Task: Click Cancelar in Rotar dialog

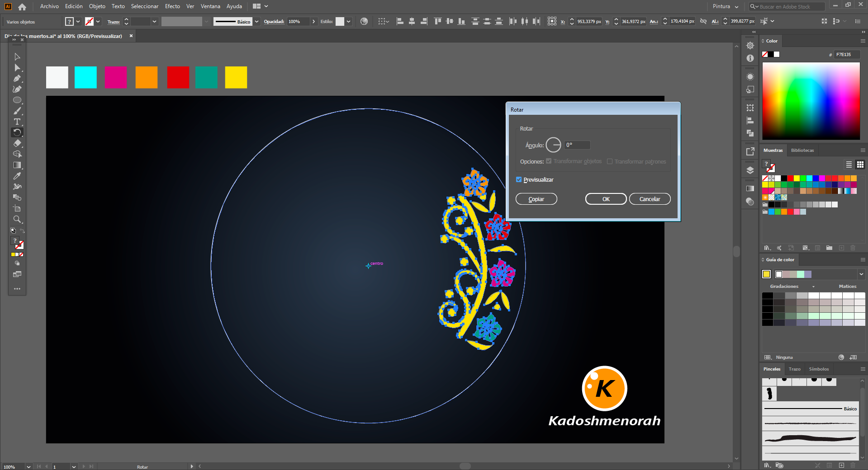Action: coord(650,199)
